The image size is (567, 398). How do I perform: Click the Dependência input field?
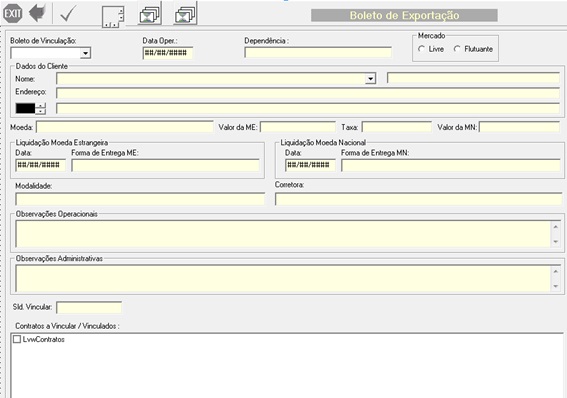point(318,53)
